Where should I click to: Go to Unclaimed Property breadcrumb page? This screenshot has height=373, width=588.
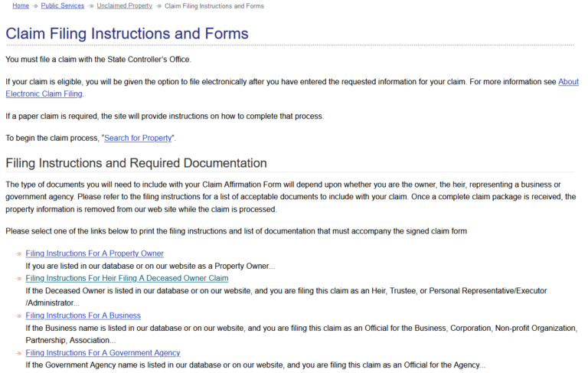pos(124,6)
